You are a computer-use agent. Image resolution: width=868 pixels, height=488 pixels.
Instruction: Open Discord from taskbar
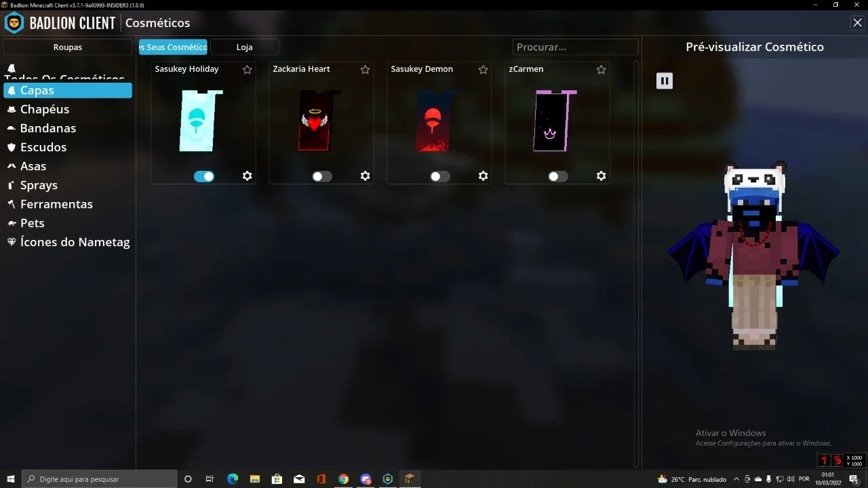[x=366, y=479]
